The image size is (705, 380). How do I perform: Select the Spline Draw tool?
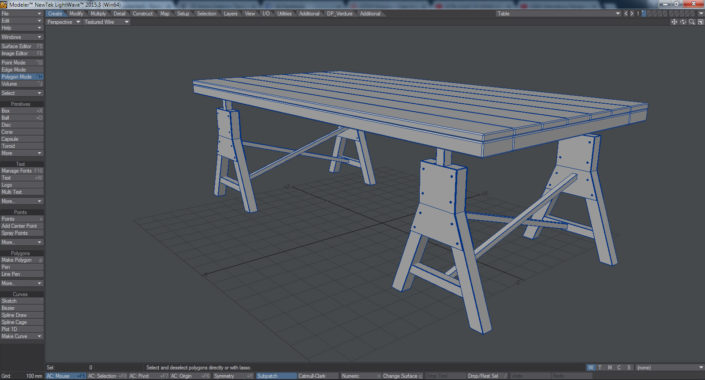(22, 315)
